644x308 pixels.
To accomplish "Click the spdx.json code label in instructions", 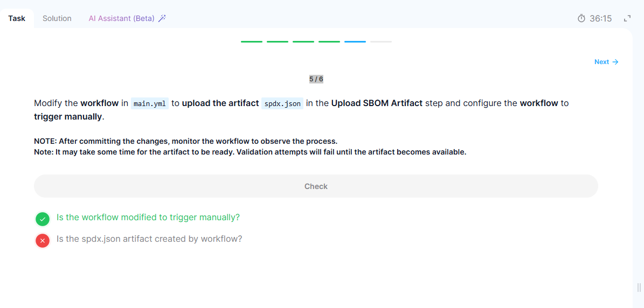I will click(x=283, y=103).
